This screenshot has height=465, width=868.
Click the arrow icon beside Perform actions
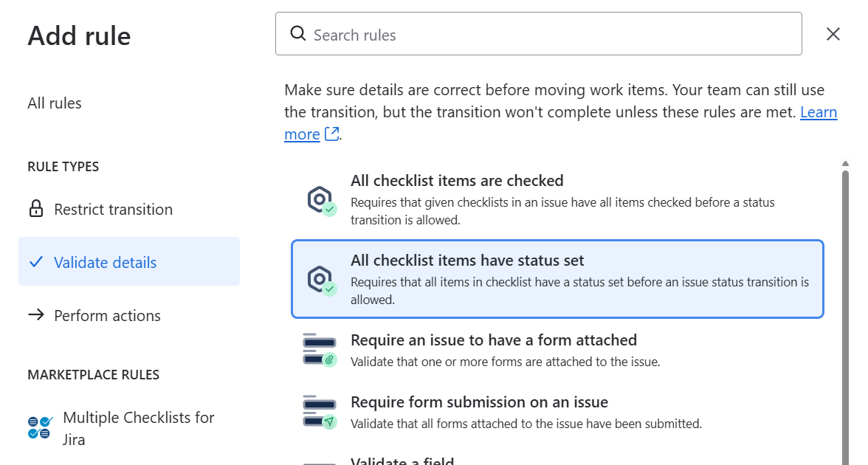pos(36,315)
